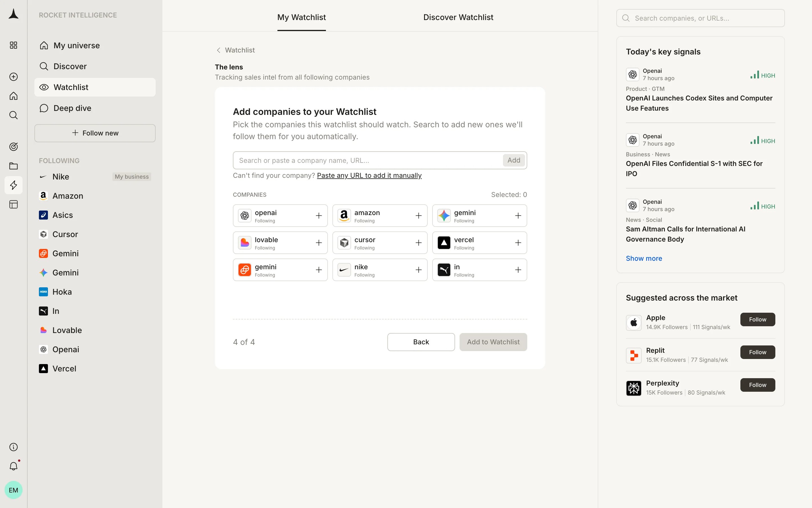This screenshot has width=812, height=508.
Task: Select the 'in' company card plus
Action: pyautogui.click(x=518, y=270)
